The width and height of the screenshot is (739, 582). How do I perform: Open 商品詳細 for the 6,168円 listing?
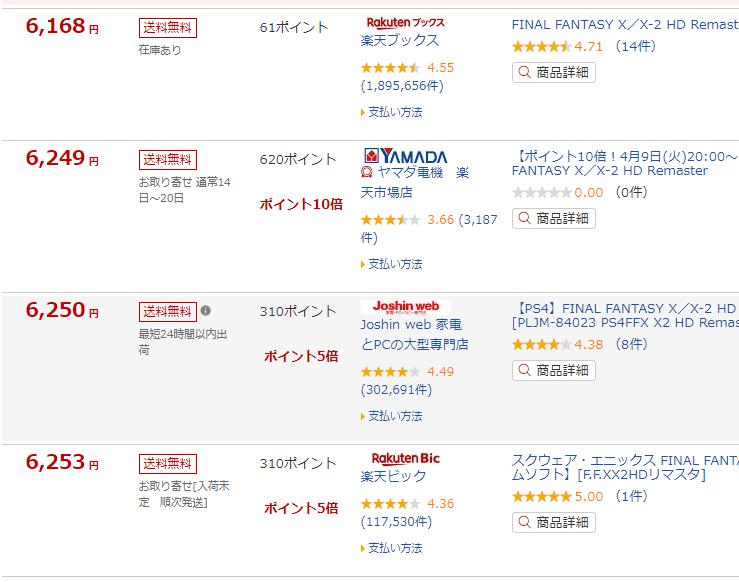point(554,73)
